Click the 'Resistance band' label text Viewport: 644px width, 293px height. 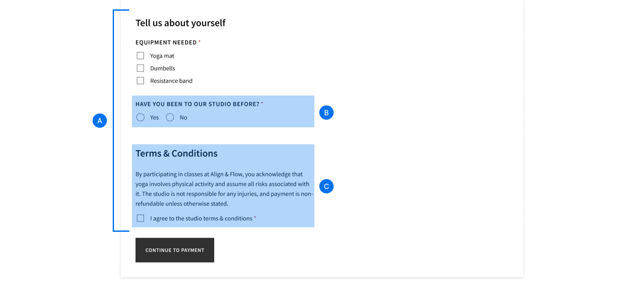tap(171, 81)
